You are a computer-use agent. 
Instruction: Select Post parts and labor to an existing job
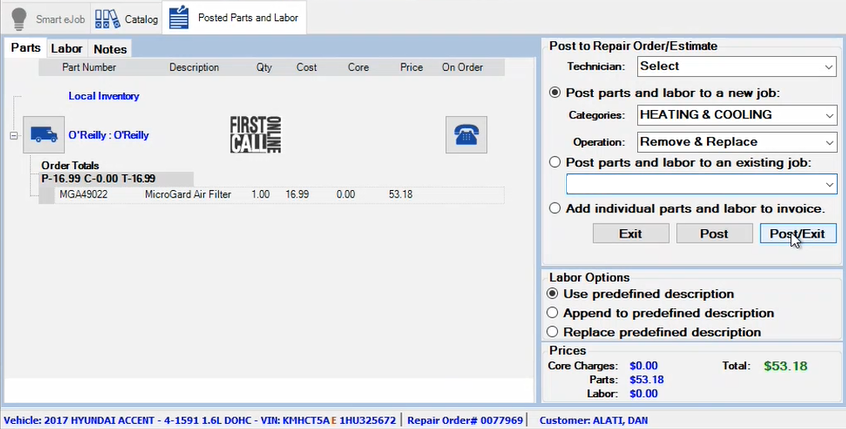click(555, 162)
